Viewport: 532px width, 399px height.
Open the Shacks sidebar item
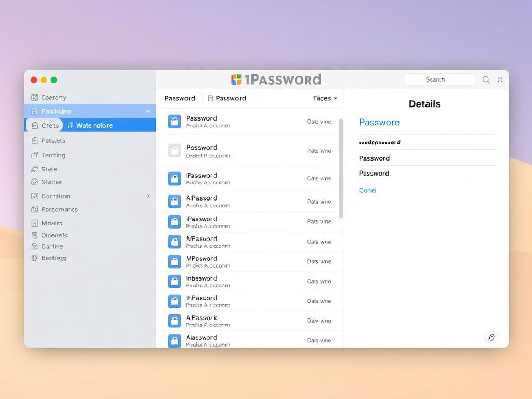click(90, 182)
